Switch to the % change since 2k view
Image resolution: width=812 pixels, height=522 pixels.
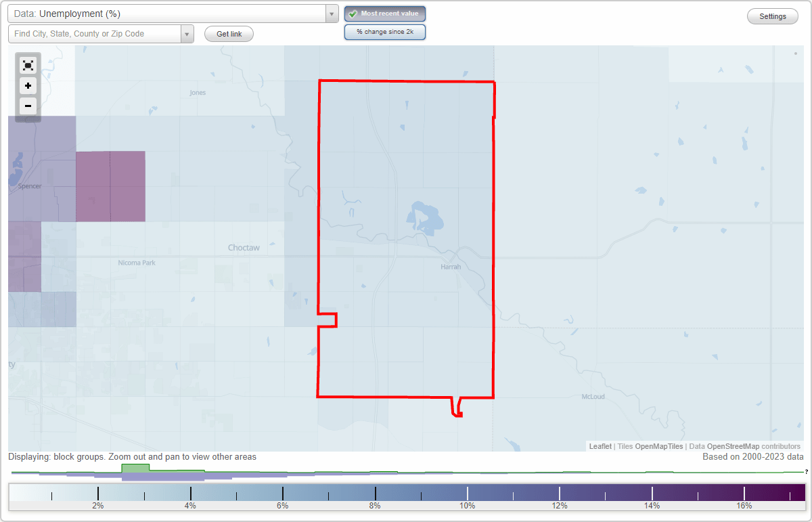coord(384,31)
